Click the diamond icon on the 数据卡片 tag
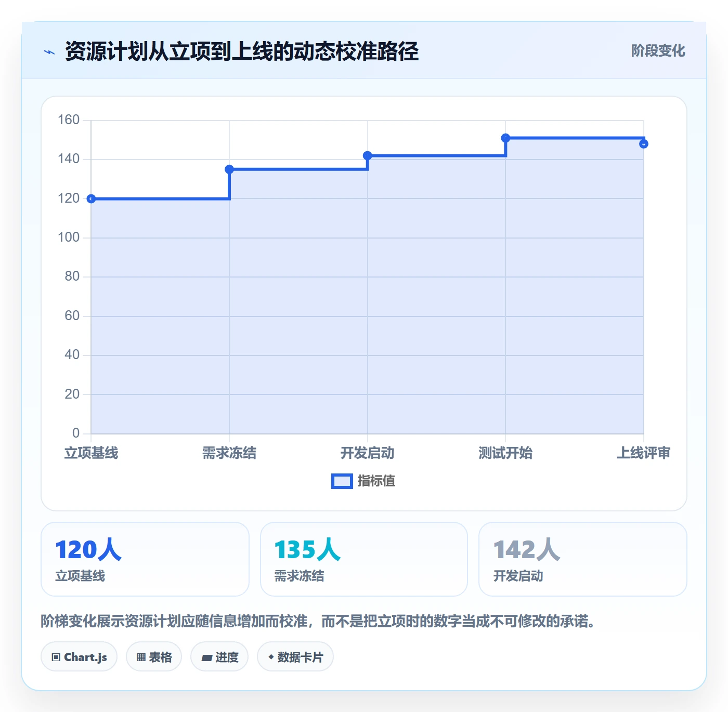728x712 pixels. click(271, 657)
